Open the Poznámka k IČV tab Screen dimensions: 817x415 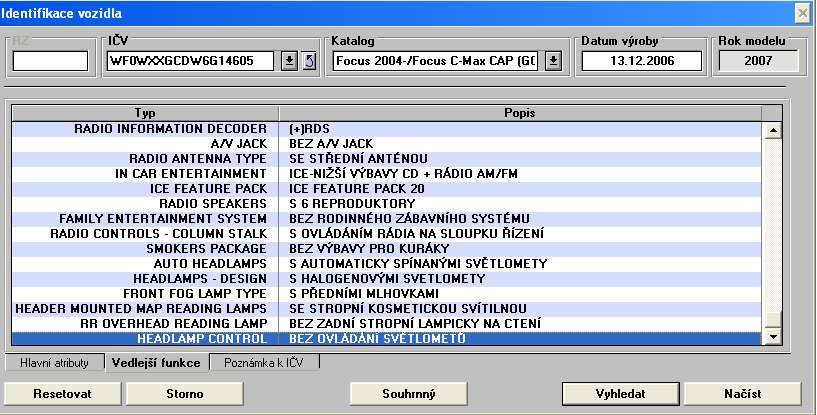tap(266, 362)
